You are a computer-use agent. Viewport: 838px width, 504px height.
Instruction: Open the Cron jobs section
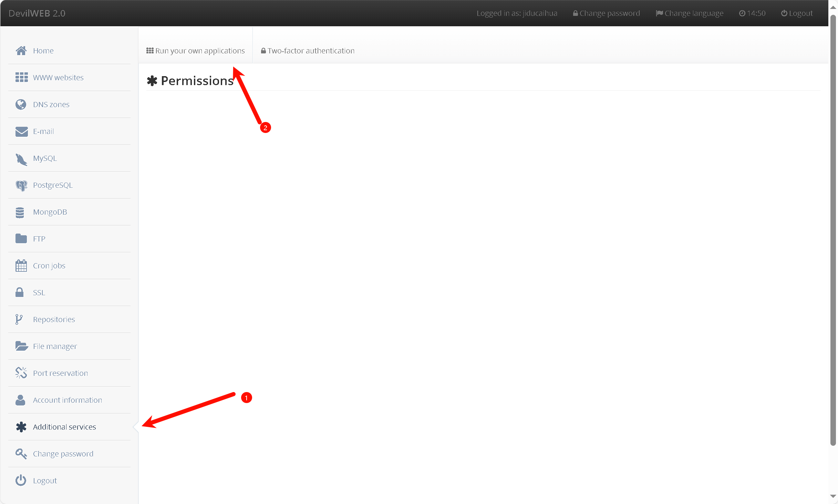click(69, 266)
